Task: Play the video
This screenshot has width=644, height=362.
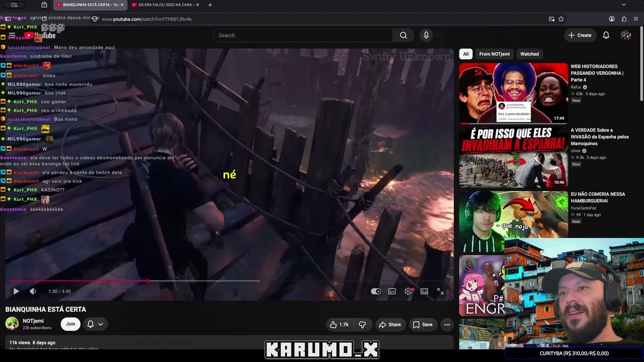Action: point(16,291)
